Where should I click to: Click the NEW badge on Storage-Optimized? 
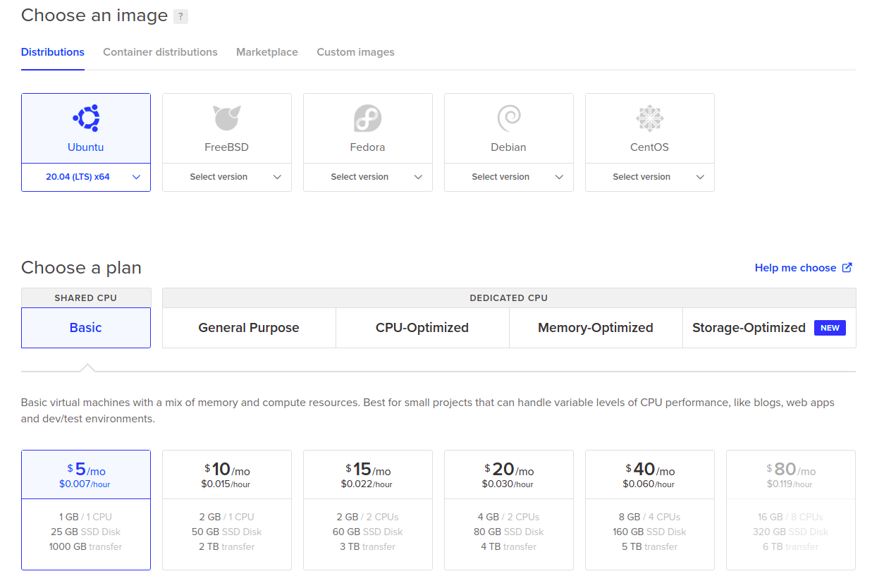pos(830,328)
